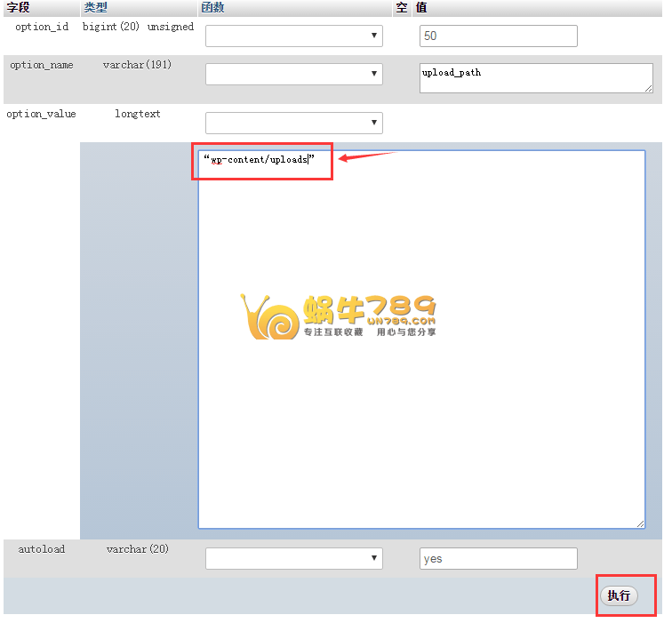Click the 类型 column header link

click(x=95, y=7)
